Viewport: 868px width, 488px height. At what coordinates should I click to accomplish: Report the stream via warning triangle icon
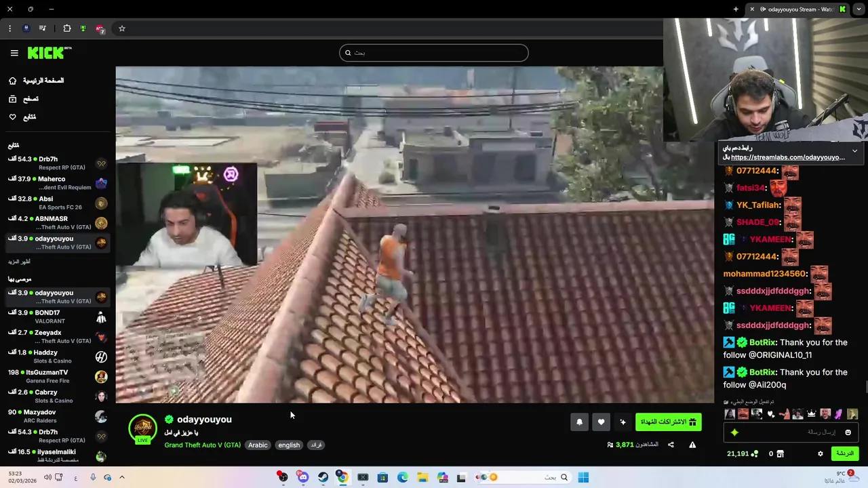[692, 445]
